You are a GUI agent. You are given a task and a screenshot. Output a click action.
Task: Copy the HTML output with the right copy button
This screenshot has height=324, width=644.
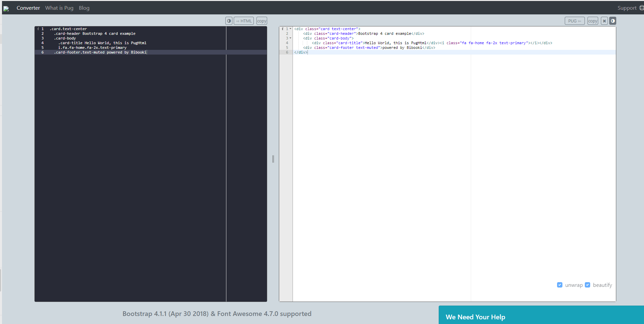pos(593,21)
